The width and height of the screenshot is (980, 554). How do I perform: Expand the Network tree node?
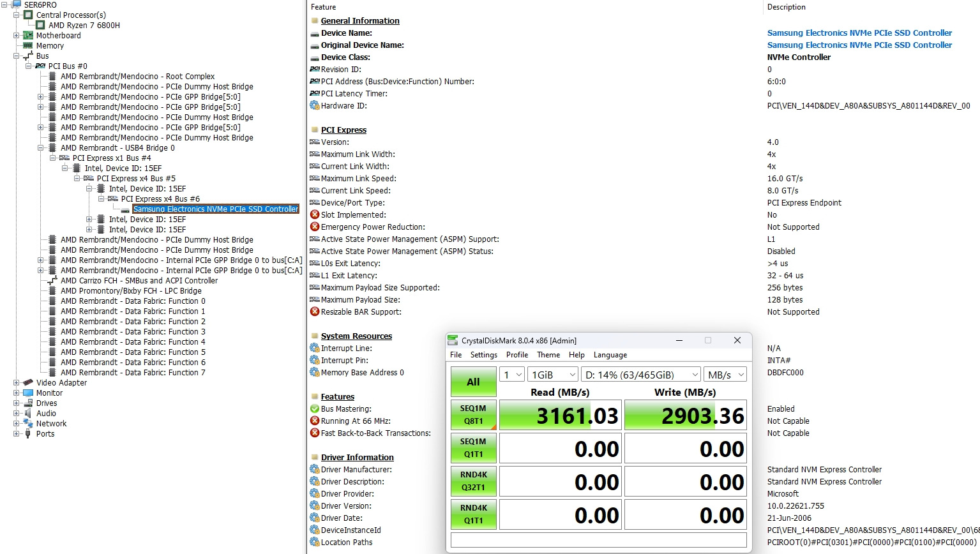coord(17,423)
